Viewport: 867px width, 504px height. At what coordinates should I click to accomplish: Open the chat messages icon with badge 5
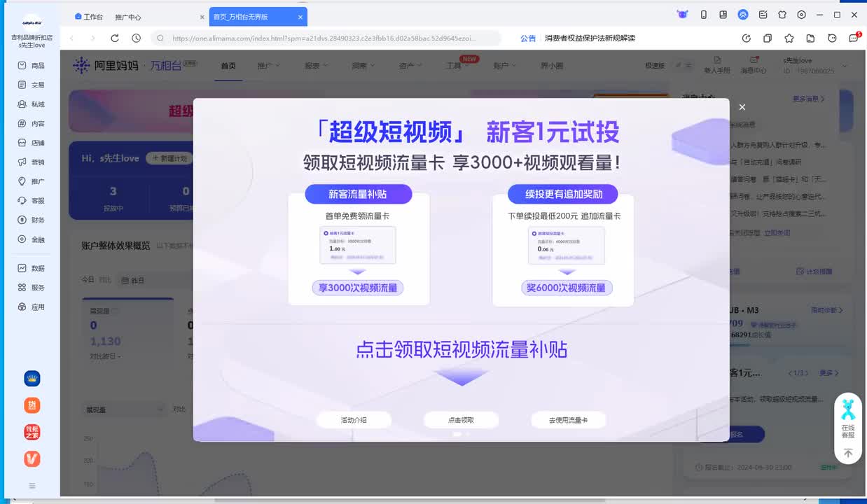[x=854, y=38]
